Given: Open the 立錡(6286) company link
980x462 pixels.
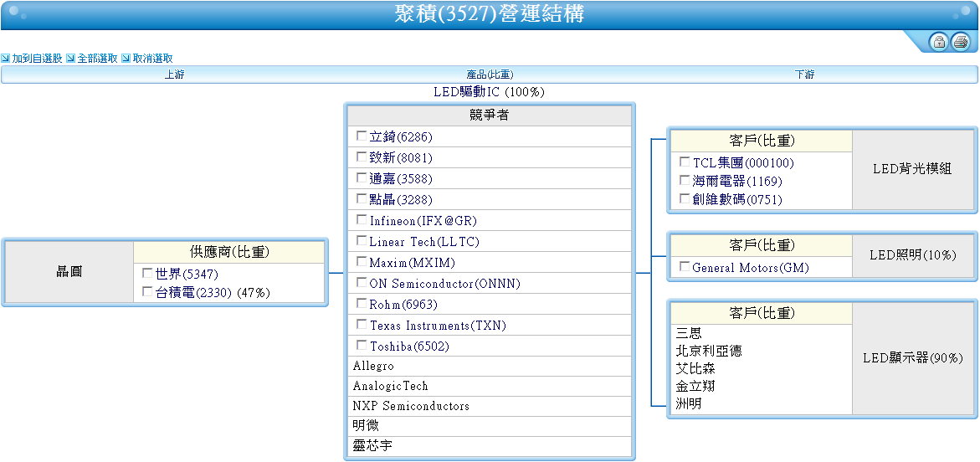Looking at the screenshot, I should pyautogui.click(x=401, y=137).
